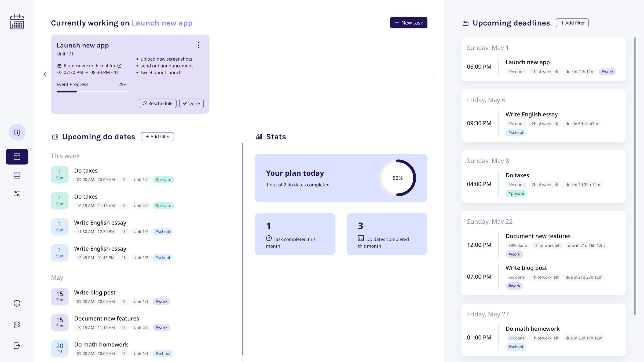
Task: Create a task with the New task button
Action: 408,23
